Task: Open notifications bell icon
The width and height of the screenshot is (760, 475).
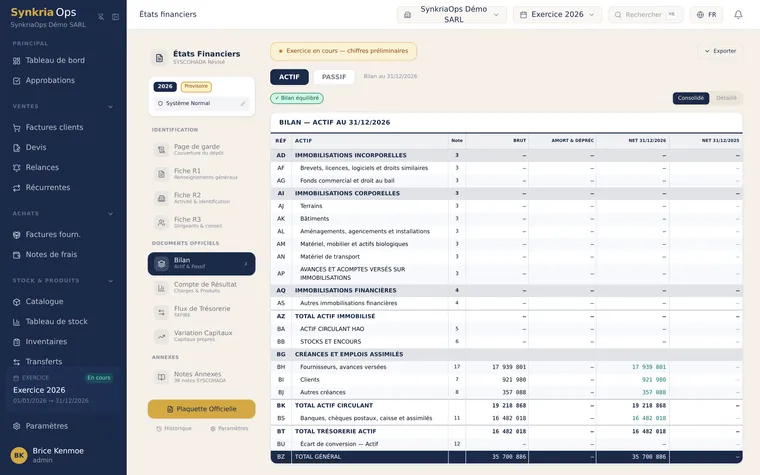Action: click(738, 15)
